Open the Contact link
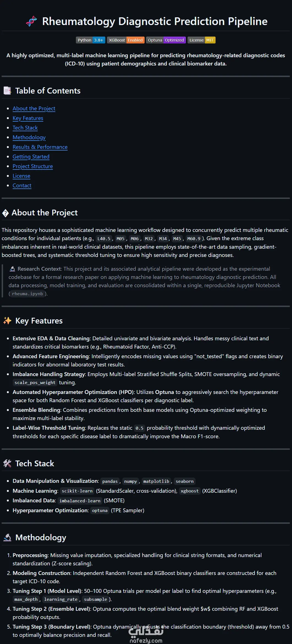 [22, 186]
